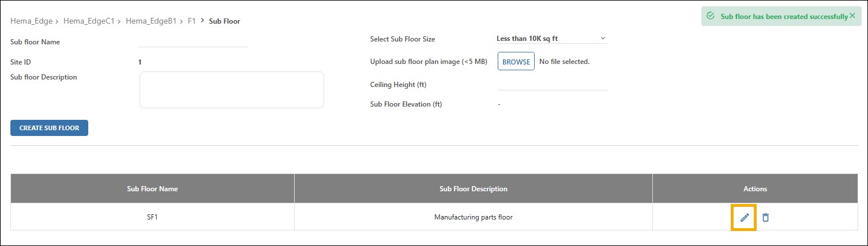Delete SF1 using the trash icon
The image size is (868, 246).
(765, 217)
